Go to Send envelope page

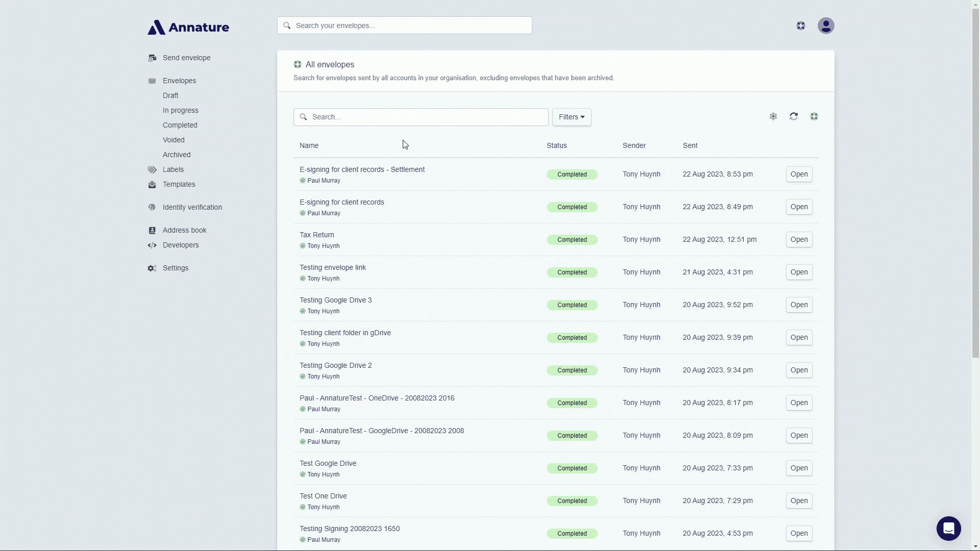[187, 58]
